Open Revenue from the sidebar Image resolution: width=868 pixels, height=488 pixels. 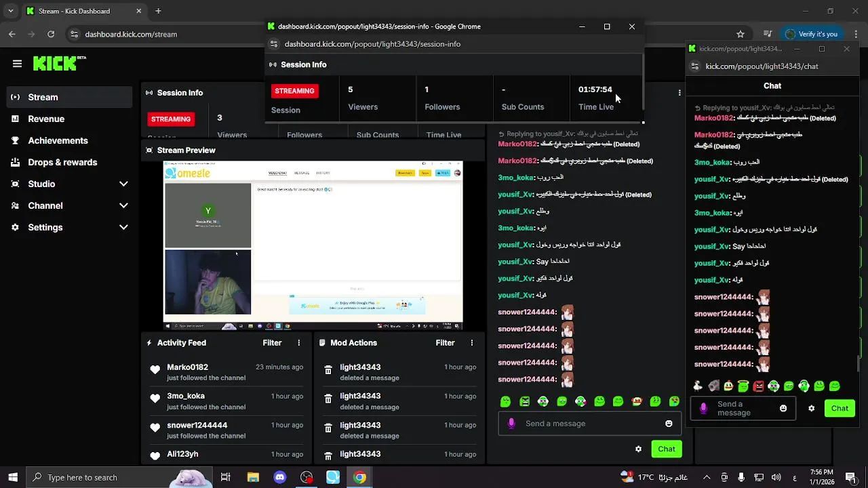[x=71, y=119]
